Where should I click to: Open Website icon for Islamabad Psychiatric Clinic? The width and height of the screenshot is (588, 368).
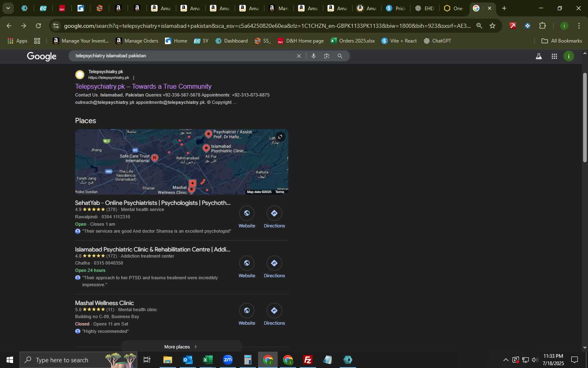(x=247, y=263)
